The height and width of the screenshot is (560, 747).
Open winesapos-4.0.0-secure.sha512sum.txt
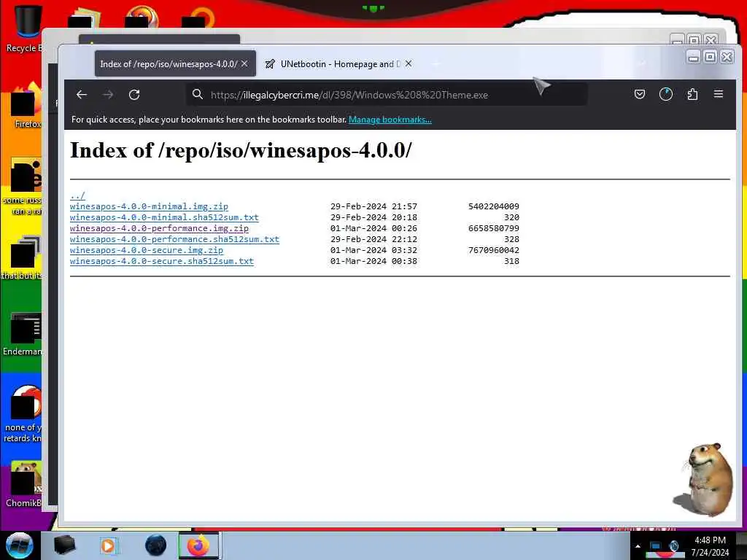[161, 262]
